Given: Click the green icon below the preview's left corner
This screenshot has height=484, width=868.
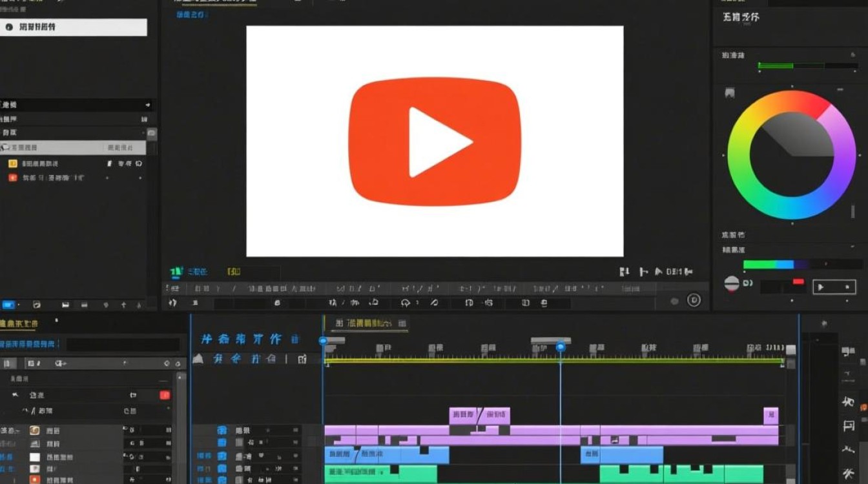Looking at the screenshot, I should click(x=176, y=272).
